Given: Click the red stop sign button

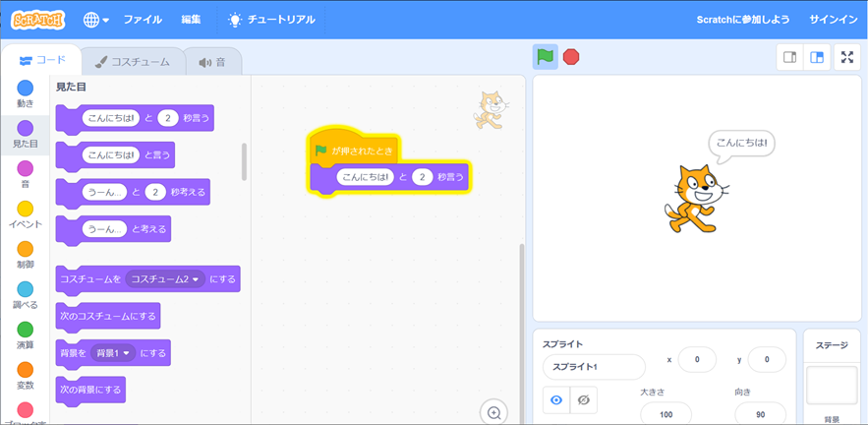Looking at the screenshot, I should tap(571, 57).
